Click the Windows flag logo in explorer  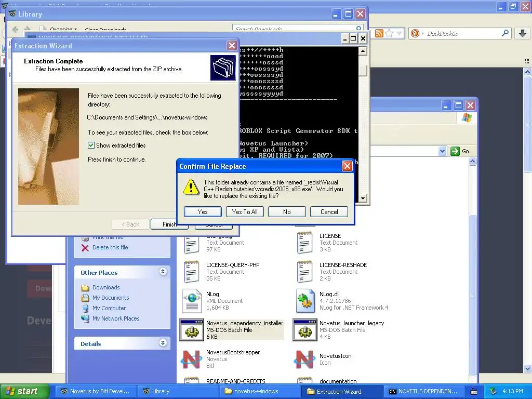pyautogui.click(x=467, y=118)
